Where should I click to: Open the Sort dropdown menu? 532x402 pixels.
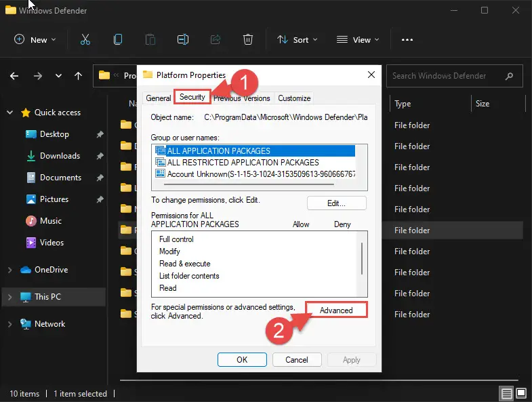(298, 40)
